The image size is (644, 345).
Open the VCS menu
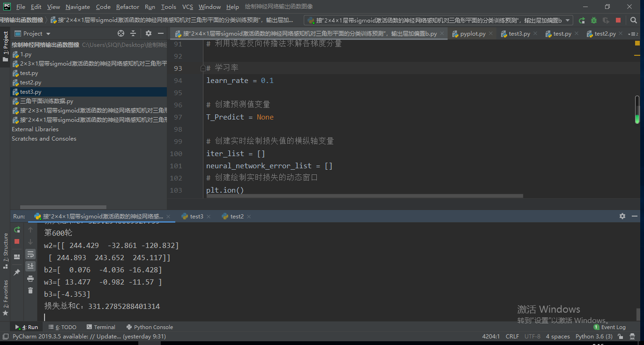click(187, 7)
